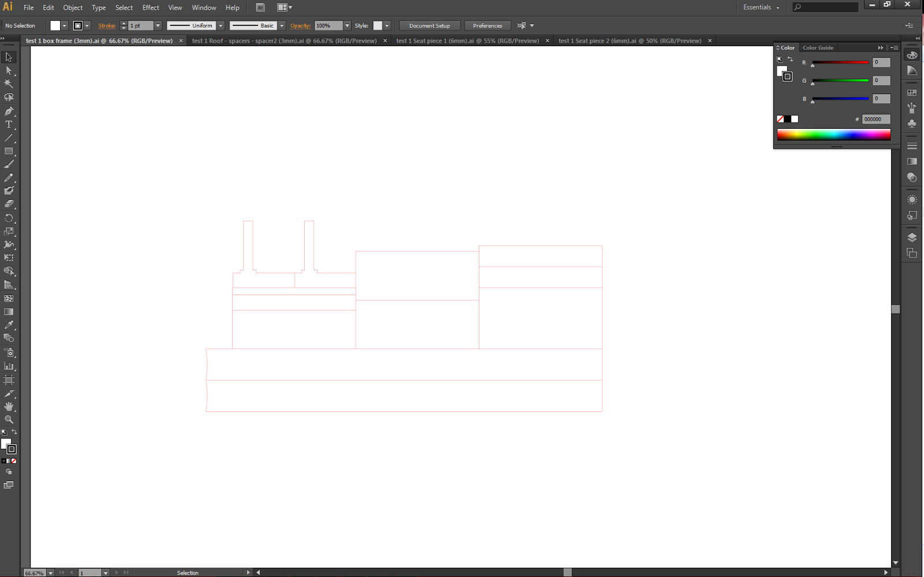Select the Pen tool
Viewport: 924px width, 577px height.
coord(9,111)
